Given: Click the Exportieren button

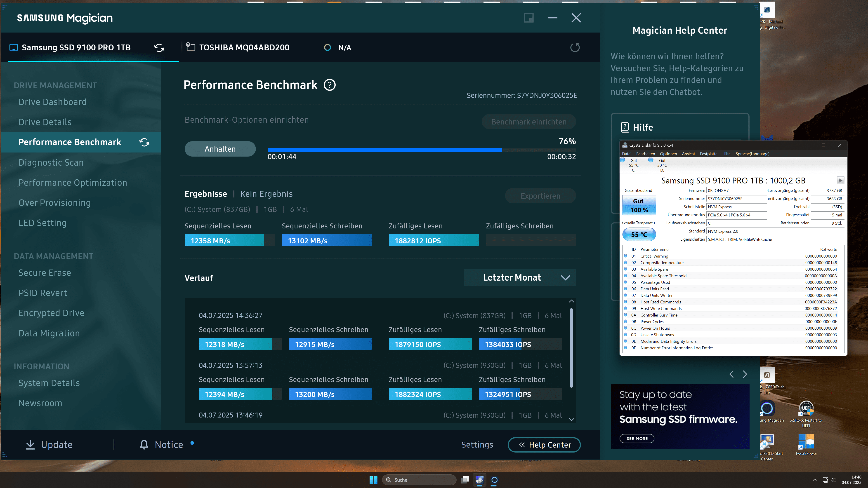Looking at the screenshot, I should pos(540,196).
